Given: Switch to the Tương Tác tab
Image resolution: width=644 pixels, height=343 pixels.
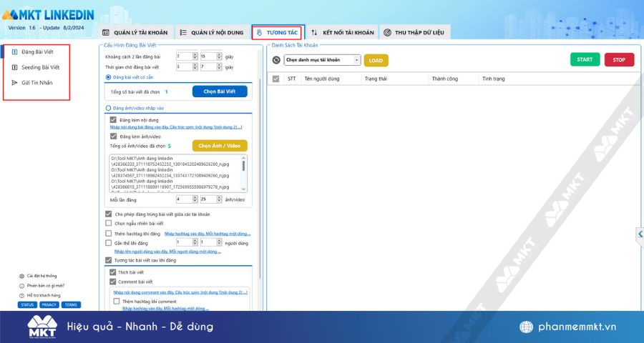Looking at the screenshot, I should point(277,32).
